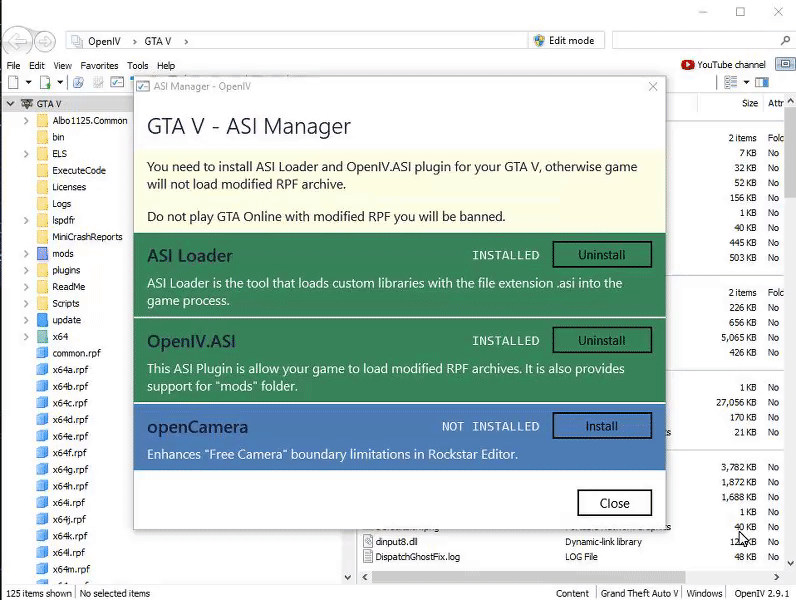Open the Favorites menu
The height and width of the screenshot is (600, 796).
[x=99, y=65]
